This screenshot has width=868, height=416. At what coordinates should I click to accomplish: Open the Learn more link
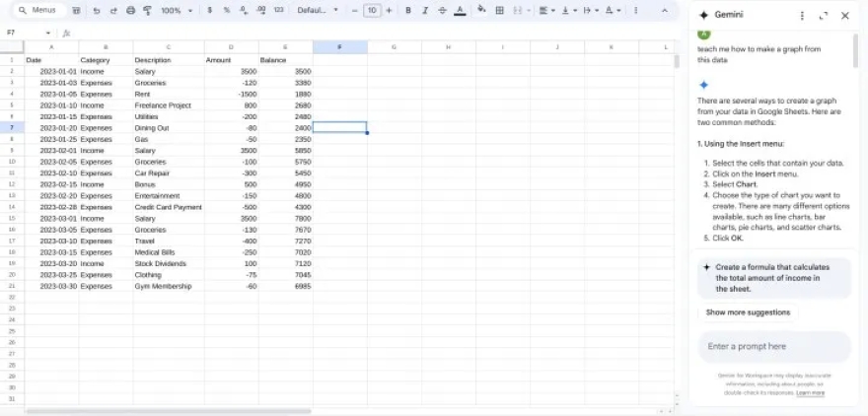click(x=811, y=393)
